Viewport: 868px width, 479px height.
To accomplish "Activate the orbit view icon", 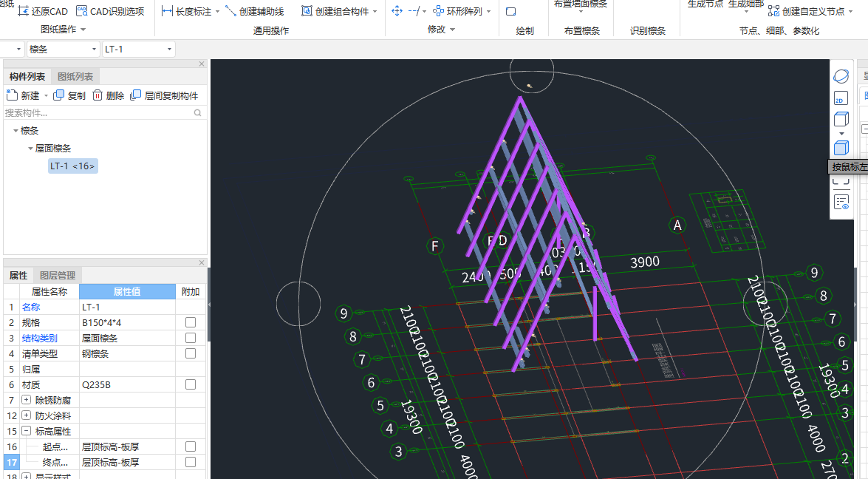I will [x=841, y=76].
